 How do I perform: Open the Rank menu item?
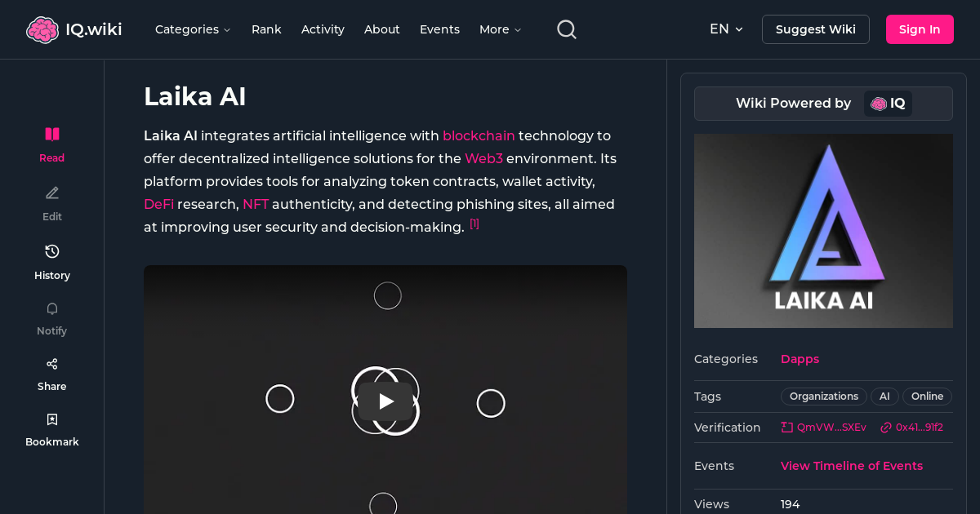click(x=266, y=29)
